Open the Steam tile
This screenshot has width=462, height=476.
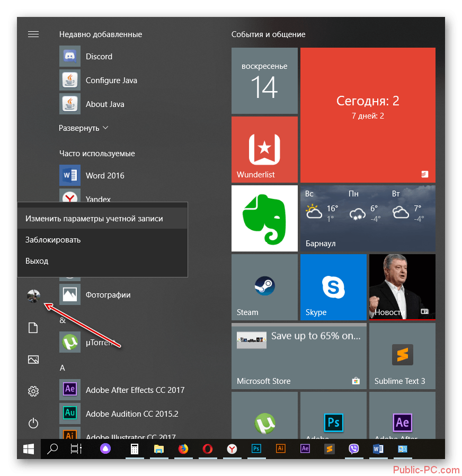click(264, 287)
